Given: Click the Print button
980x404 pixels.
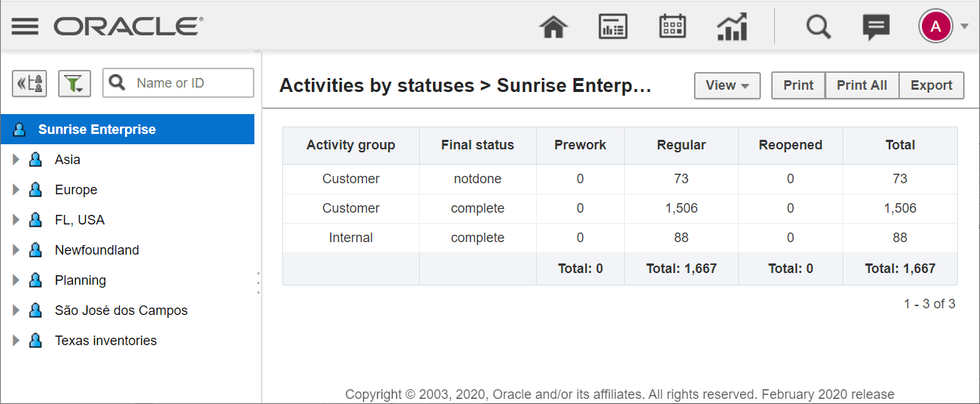Looking at the screenshot, I should pyautogui.click(x=798, y=85).
